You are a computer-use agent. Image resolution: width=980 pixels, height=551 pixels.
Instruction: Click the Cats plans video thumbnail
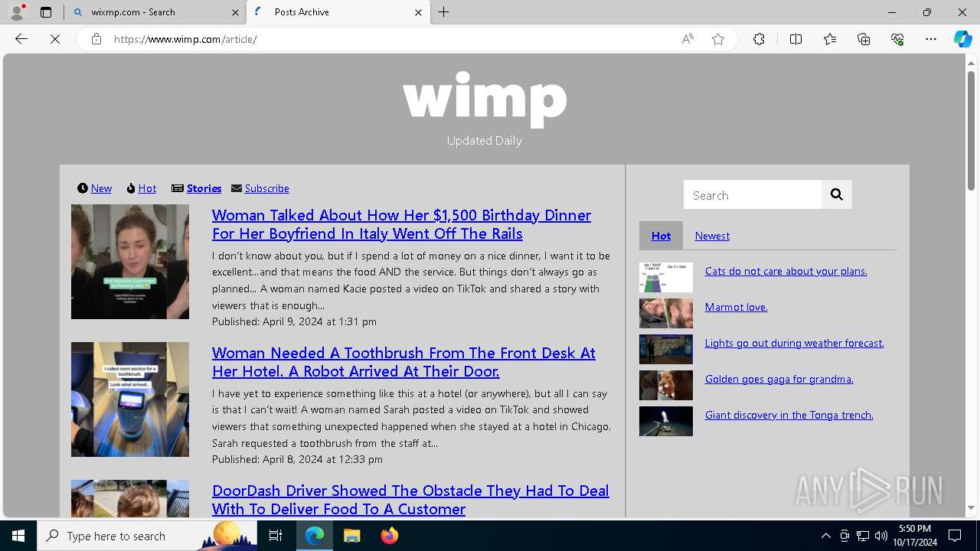pyautogui.click(x=666, y=277)
